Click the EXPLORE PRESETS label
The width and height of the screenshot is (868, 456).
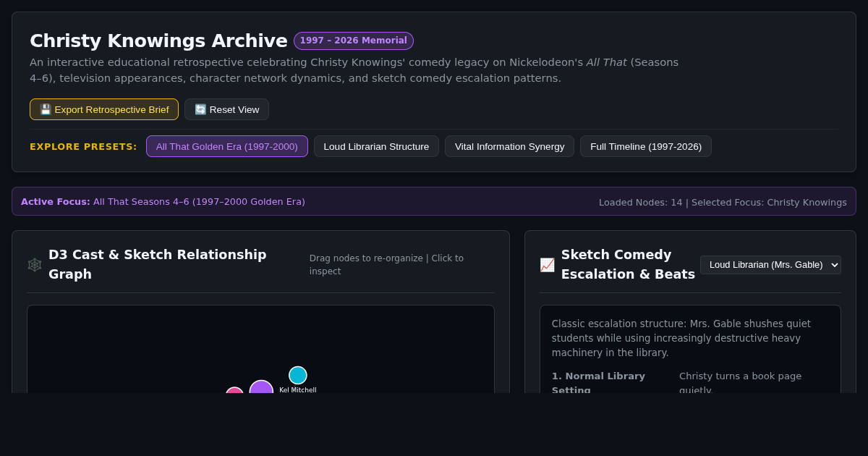(83, 147)
